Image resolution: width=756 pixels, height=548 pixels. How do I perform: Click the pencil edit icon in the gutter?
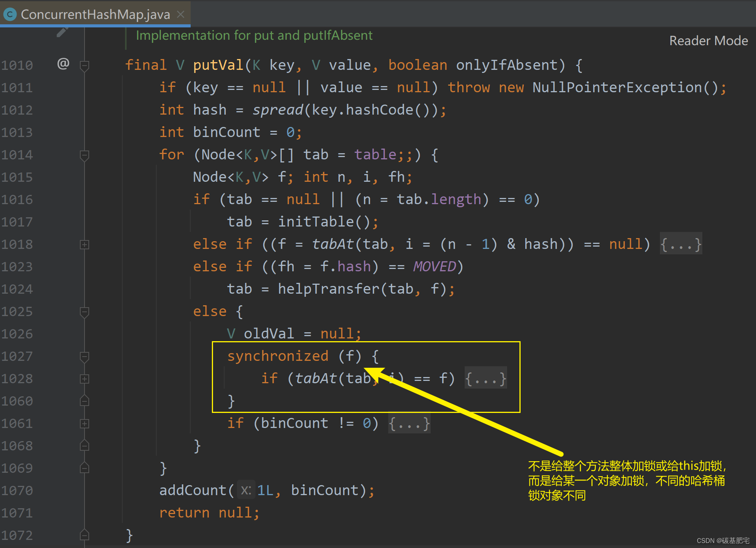click(62, 32)
